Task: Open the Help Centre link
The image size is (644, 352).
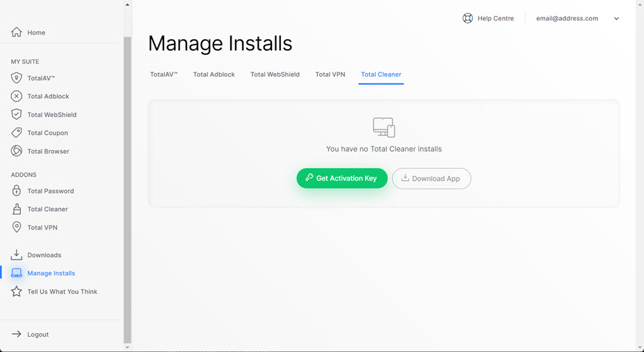Action: (x=496, y=18)
